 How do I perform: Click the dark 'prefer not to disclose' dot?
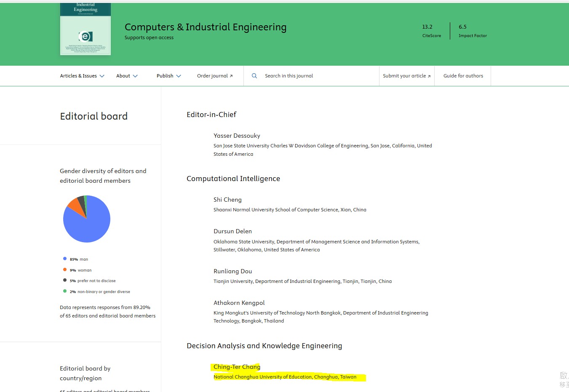point(65,280)
